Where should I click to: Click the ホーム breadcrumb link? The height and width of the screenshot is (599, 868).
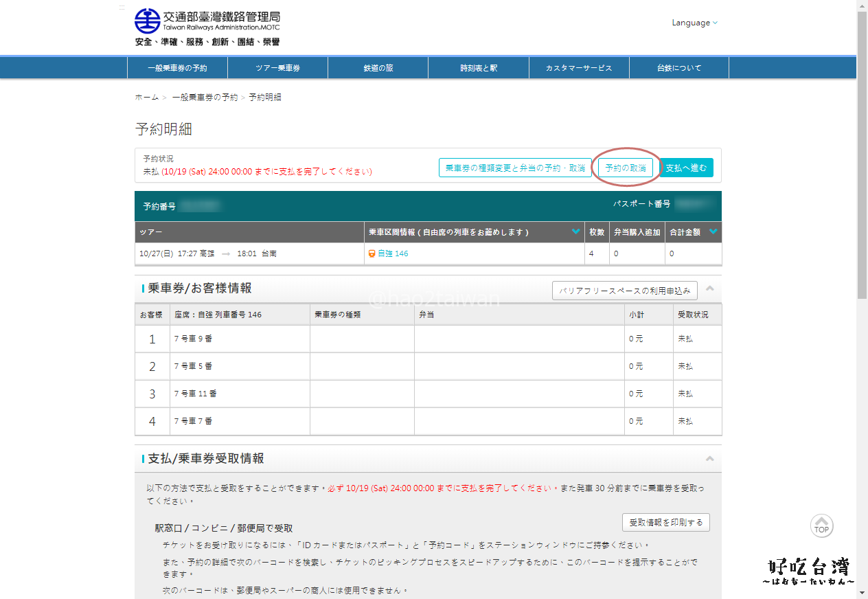click(x=146, y=98)
